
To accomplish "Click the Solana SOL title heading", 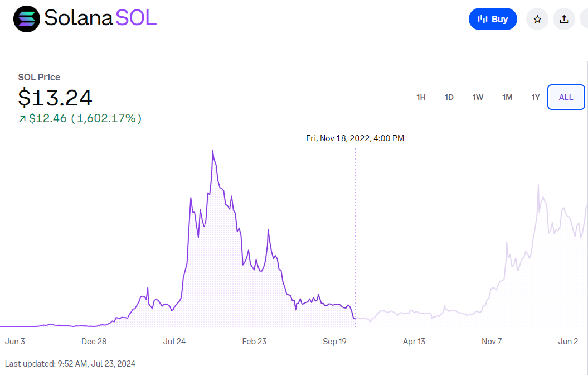I will [100, 18].
